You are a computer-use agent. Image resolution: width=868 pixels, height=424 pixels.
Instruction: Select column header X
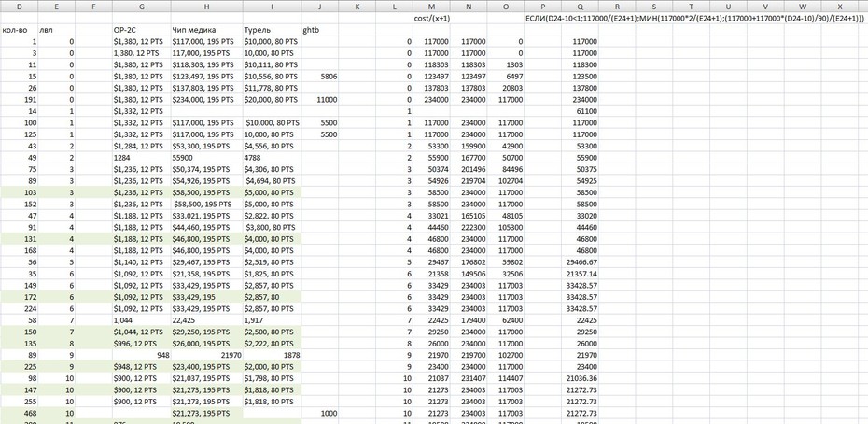click(x=840, y=7)
